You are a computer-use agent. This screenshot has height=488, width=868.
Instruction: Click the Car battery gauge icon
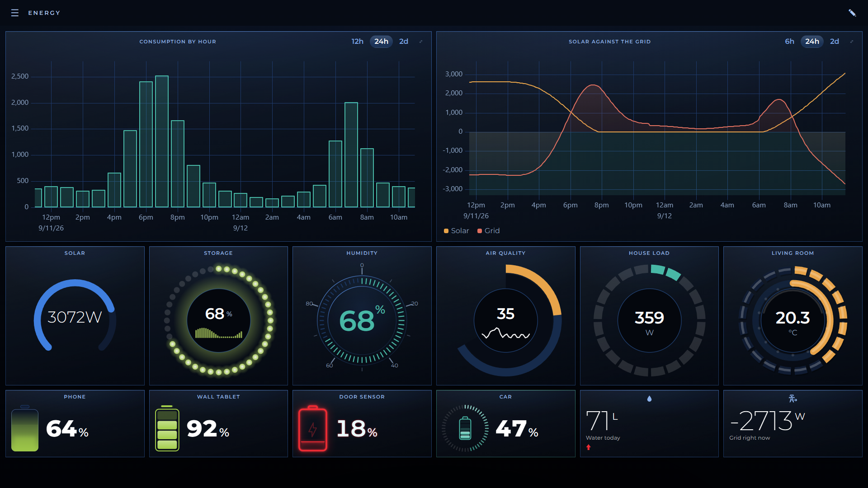click(465, 428)
